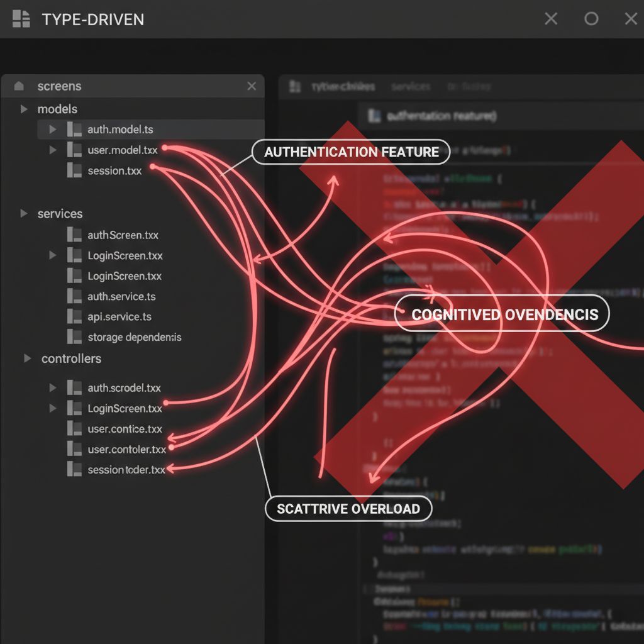Open LoginScreen.txx without arrow under services
644x644 pixels.
click(125, 276)
